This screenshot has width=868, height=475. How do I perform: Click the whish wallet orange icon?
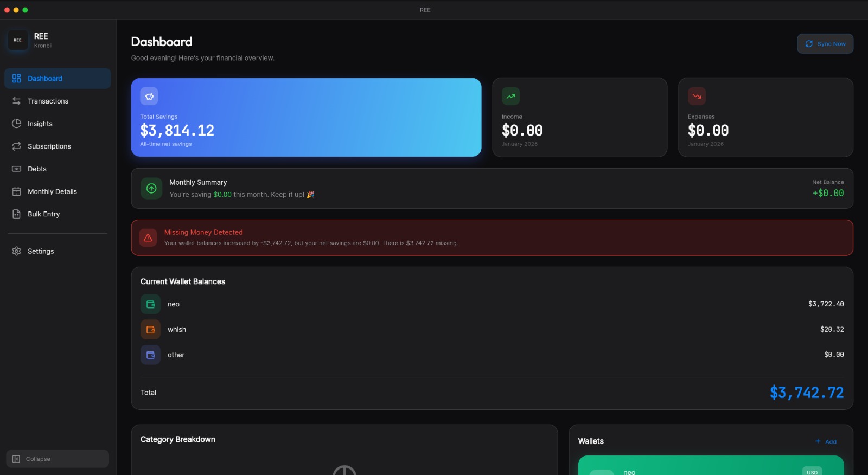[150, 329]
